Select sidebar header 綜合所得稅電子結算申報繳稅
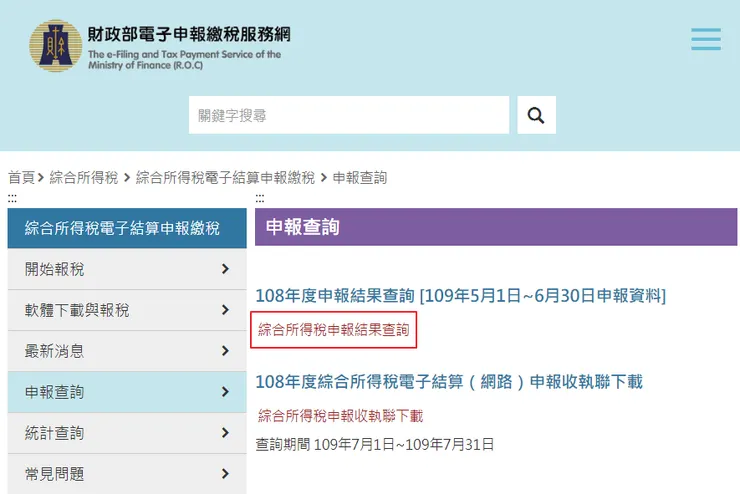Screen dimensions: 740x494 (x=127, y=228)
